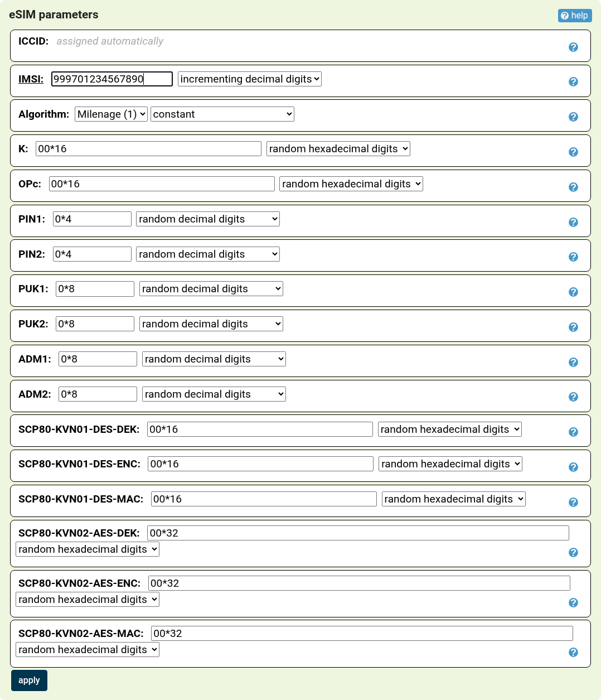Screen dimensions: 601x700
Task: Open the PIN2 random decimal digits dropdown
Action: tap(207, 254)
